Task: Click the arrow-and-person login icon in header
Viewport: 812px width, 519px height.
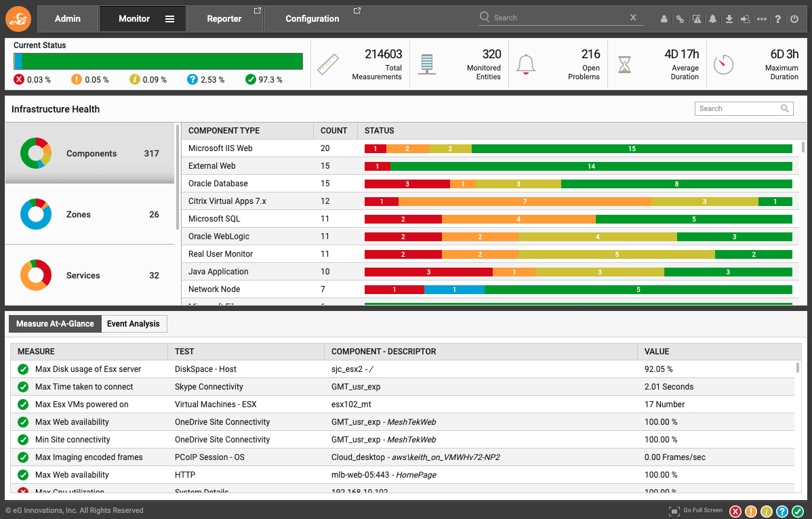Action: pyautogui.click(x=745, y=19)
